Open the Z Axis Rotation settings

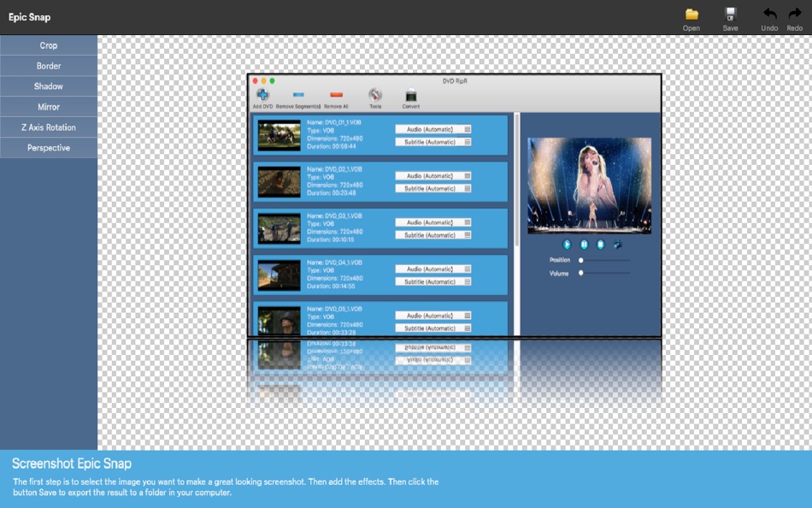coord(48,127)
